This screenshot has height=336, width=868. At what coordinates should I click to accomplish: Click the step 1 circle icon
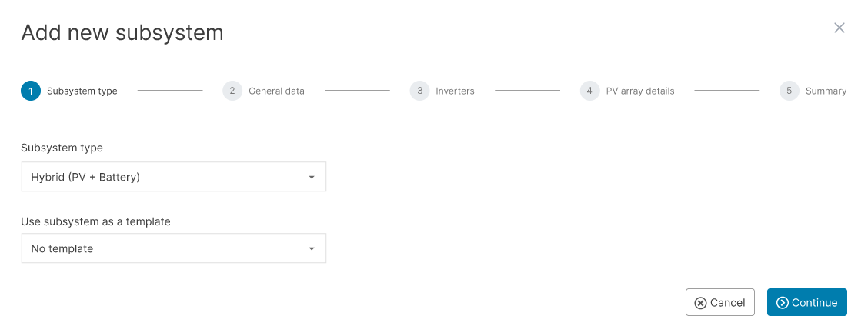31,91
